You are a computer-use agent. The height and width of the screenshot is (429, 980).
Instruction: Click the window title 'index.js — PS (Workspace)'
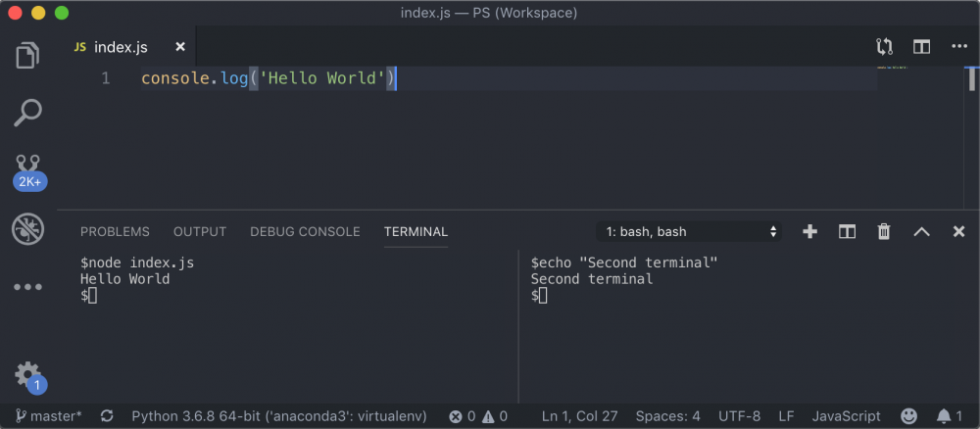tap(489, 13)
